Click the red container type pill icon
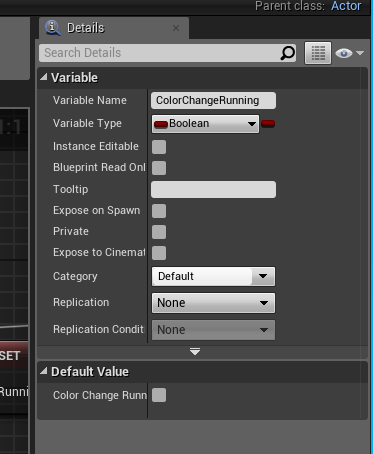The height and width of the screenshot is (454, 373). [x=268, y=124]
